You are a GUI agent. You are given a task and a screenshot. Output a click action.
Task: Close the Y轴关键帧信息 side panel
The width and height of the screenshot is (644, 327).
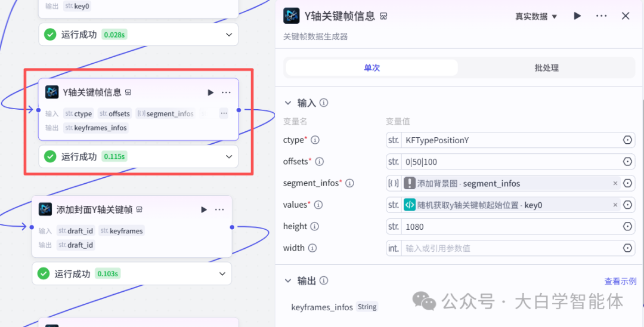tap(626, 16)
